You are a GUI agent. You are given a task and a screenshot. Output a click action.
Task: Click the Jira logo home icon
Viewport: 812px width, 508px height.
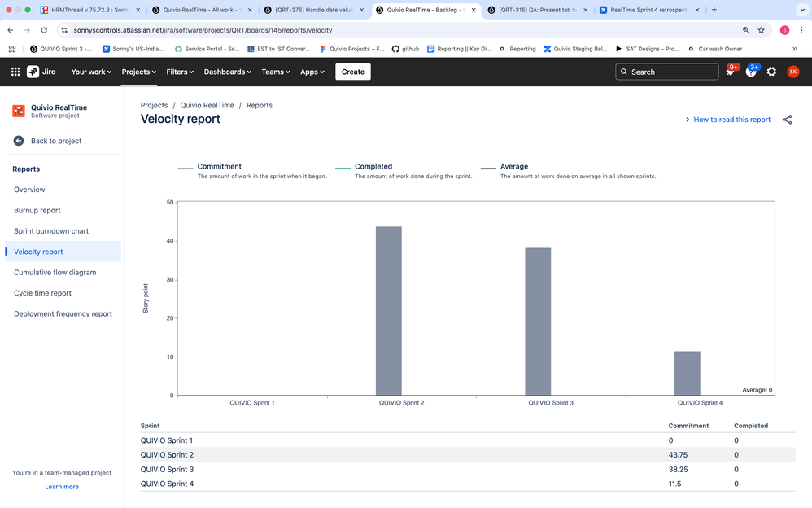tap(41, 72)
